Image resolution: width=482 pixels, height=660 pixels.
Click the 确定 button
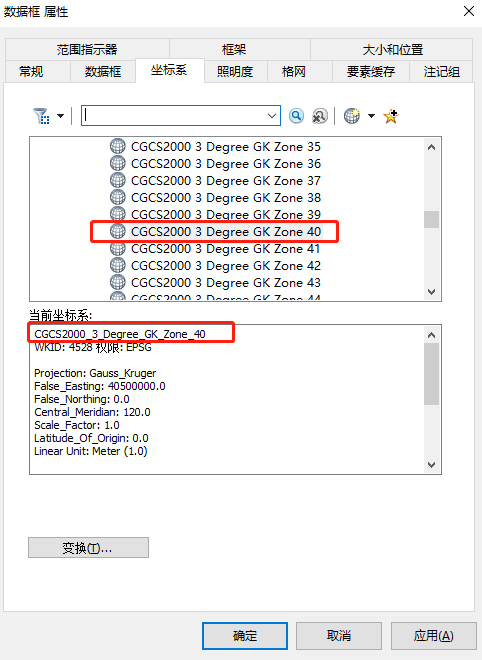click(x=245, y=636)
